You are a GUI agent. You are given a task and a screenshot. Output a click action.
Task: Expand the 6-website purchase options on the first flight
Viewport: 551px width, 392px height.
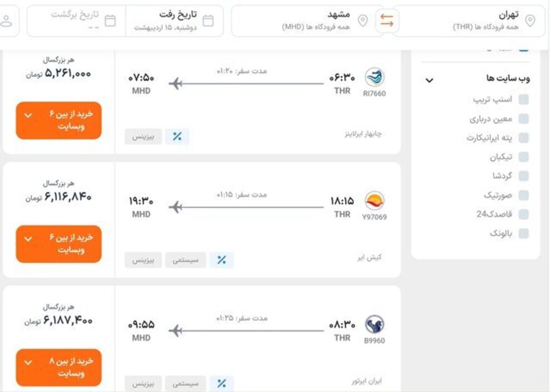coord(58,120)
